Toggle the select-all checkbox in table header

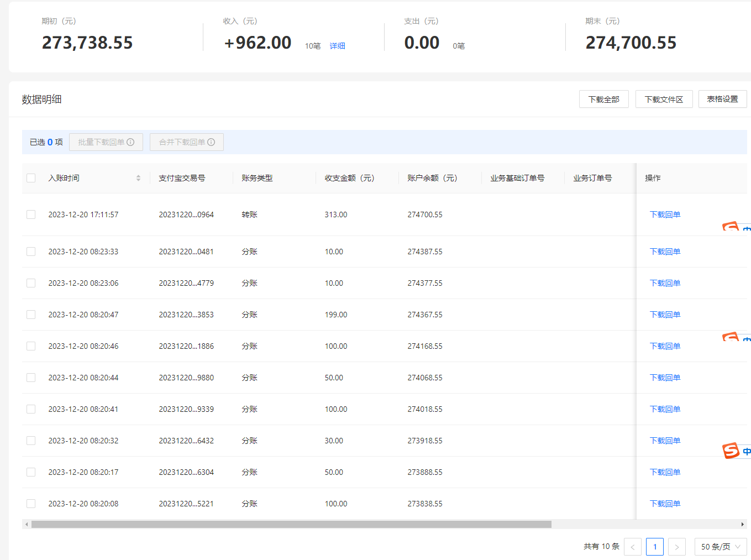point(31,178)
